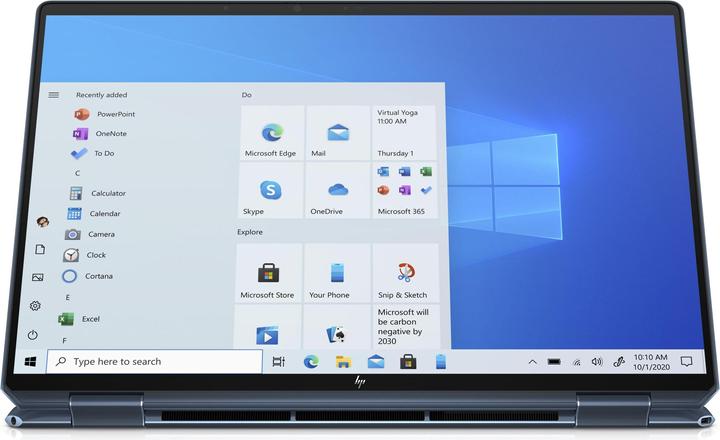Screen dimensions: 720x440
Task: Launch Camera from the app list
Action: (90, 234)
